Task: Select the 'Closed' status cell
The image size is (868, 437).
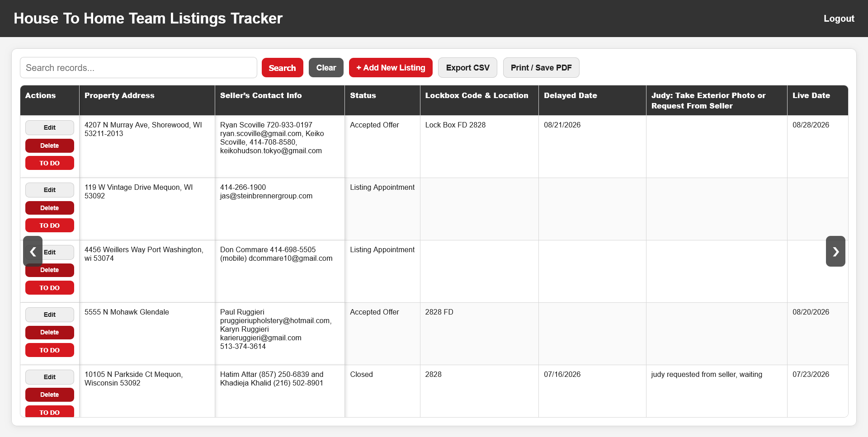Action: 382,391
